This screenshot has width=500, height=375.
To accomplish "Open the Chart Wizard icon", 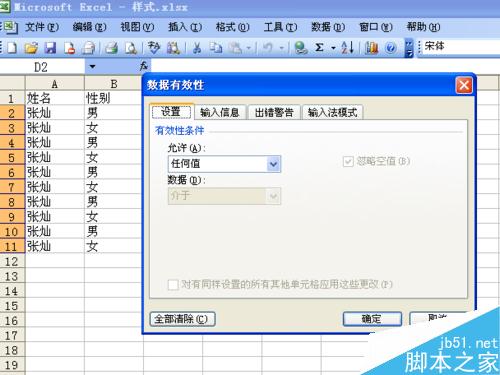I will (372, 48).
